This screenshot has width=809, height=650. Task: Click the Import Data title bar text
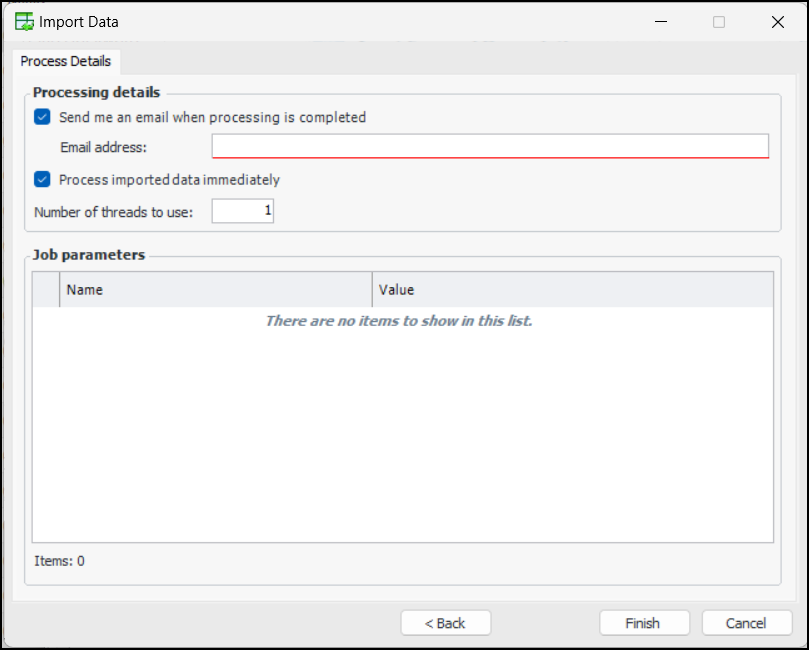pos(79,22)
